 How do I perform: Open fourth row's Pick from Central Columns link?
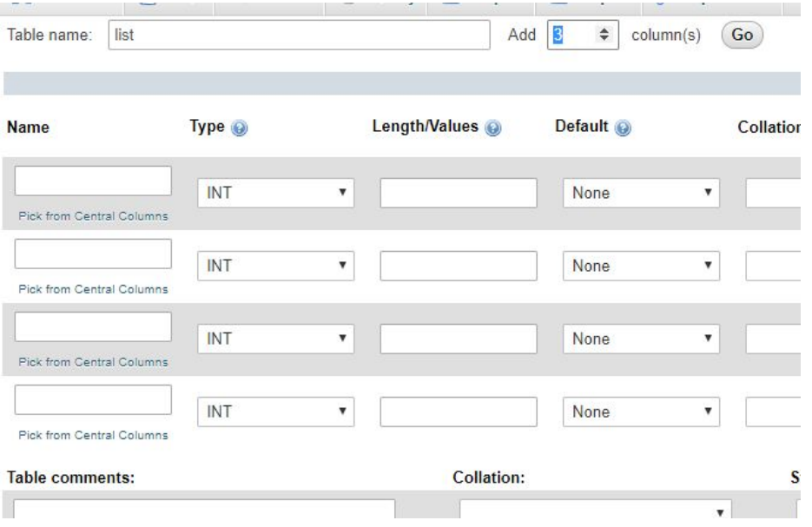coord(92,435)
